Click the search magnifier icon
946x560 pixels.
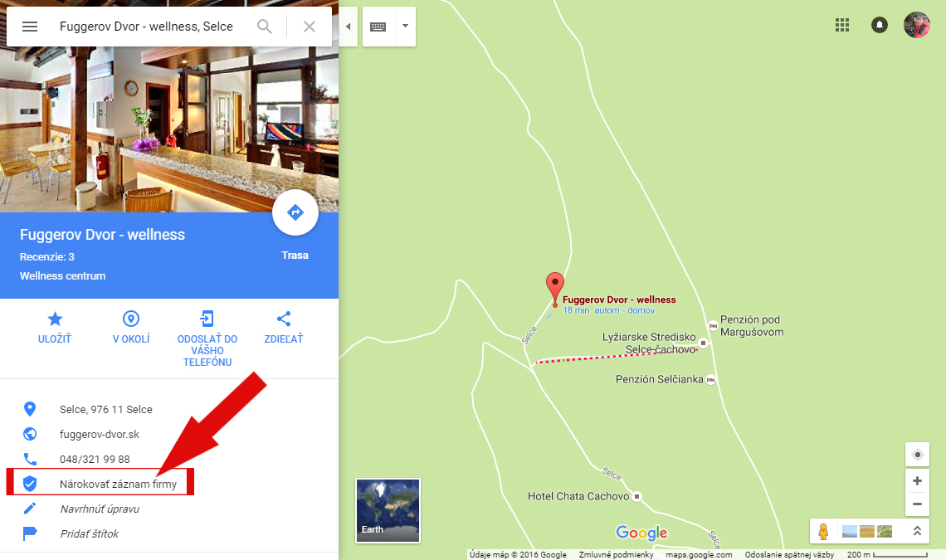click(264, 27)
